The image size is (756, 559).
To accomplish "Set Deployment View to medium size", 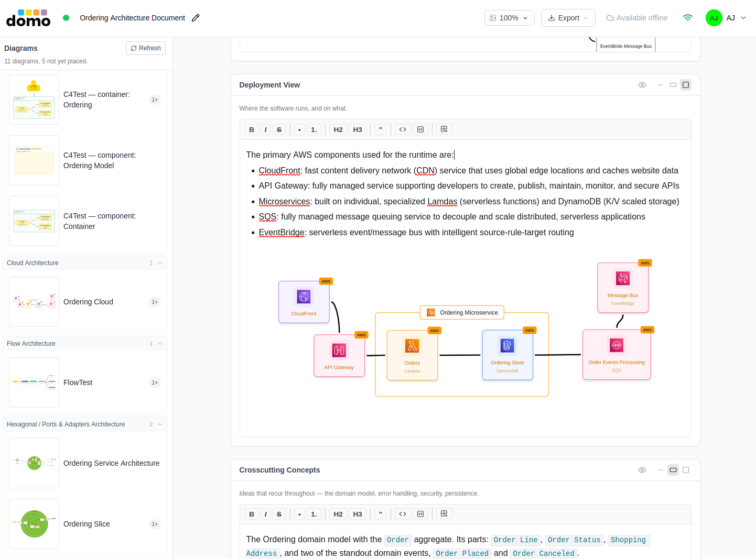I will click(673, 85).
